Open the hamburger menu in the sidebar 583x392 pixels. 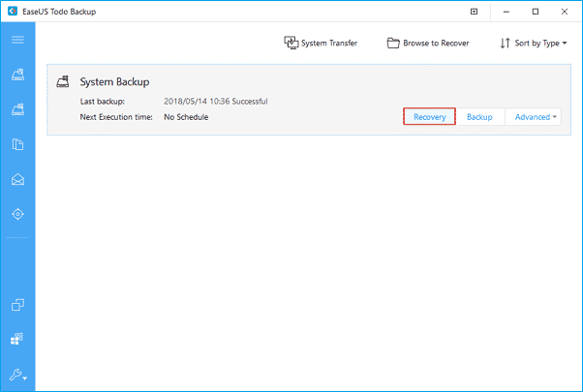17,40
